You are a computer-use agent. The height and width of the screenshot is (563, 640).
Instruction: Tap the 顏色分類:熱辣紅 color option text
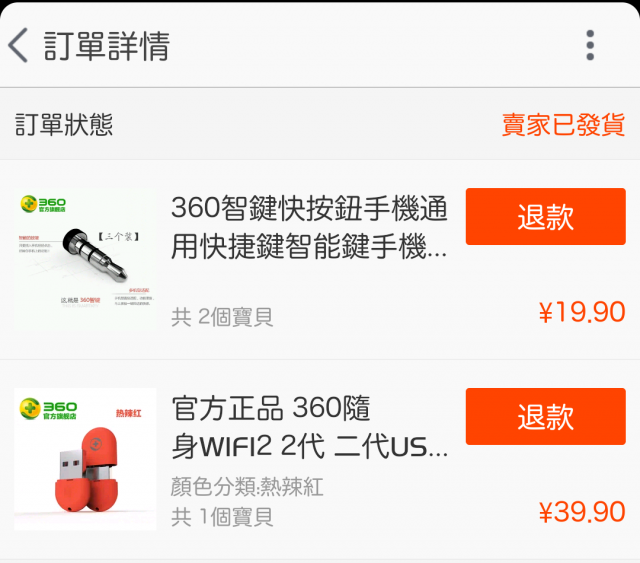(x=247, y=487)
